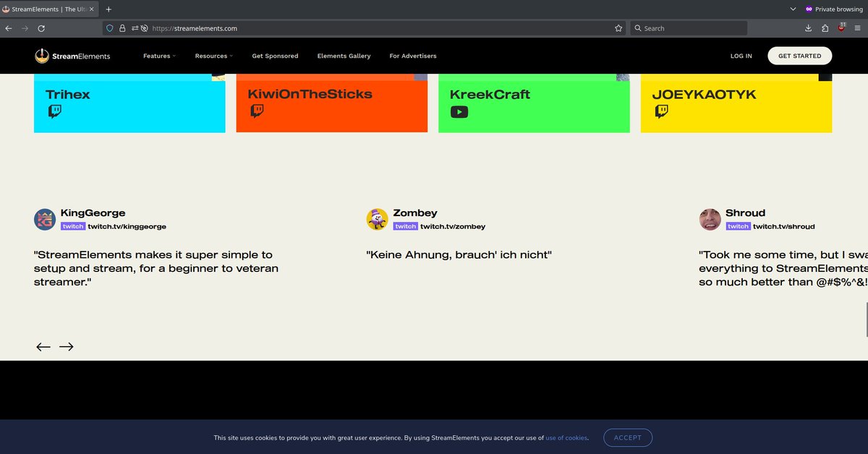Open the extensions puzzle icon

[825, 28]
